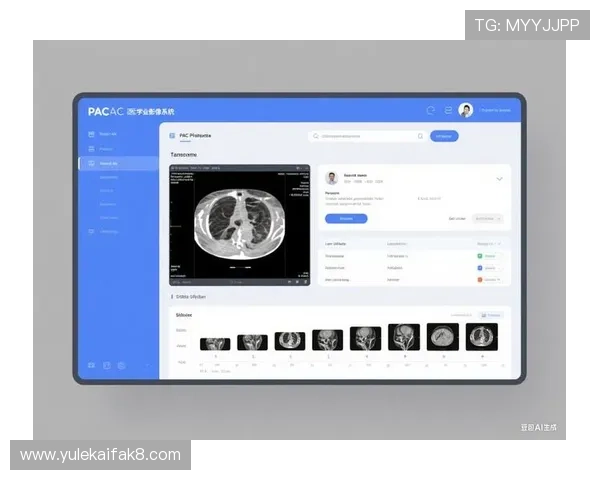600x480 pixels.
Task: Click the magnifier icon inside the search field
Action: click(420, 136)
